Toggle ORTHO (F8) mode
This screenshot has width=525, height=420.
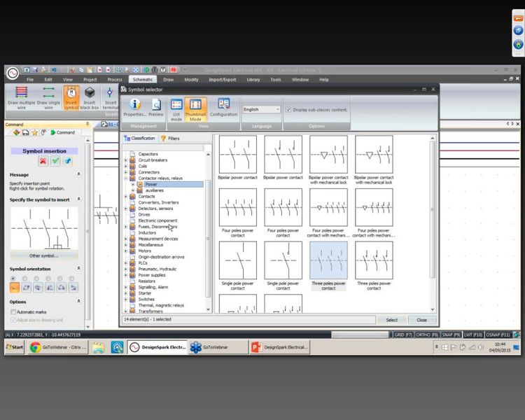coord(427,335)
